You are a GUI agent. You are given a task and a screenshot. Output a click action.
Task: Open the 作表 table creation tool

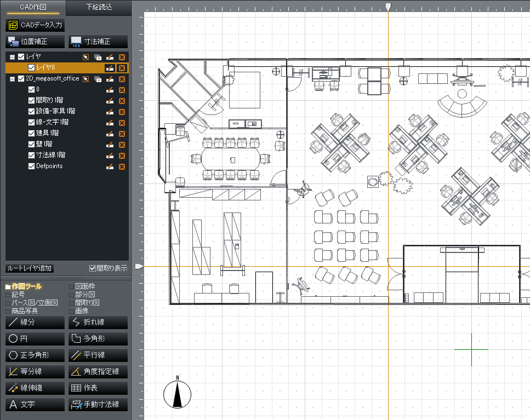[x=98, y=388]
